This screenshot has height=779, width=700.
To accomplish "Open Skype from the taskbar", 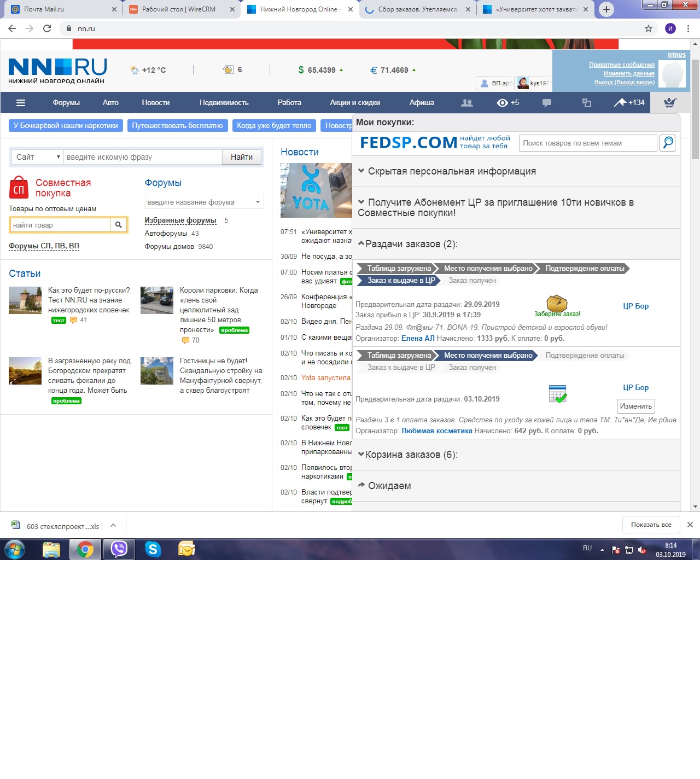I will [153, 549].
